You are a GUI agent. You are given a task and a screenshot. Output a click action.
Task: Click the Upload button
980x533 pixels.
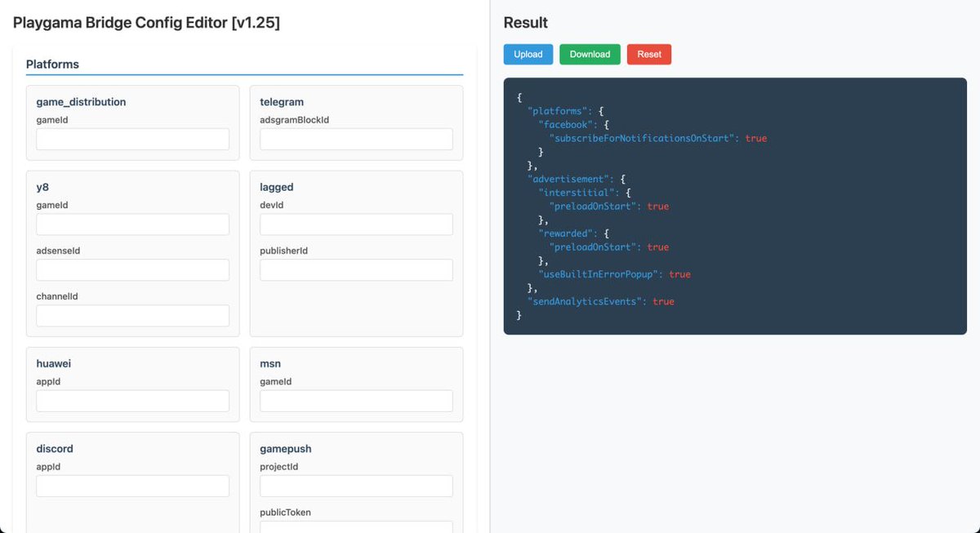pyautogui.click(x=528, y=54)
